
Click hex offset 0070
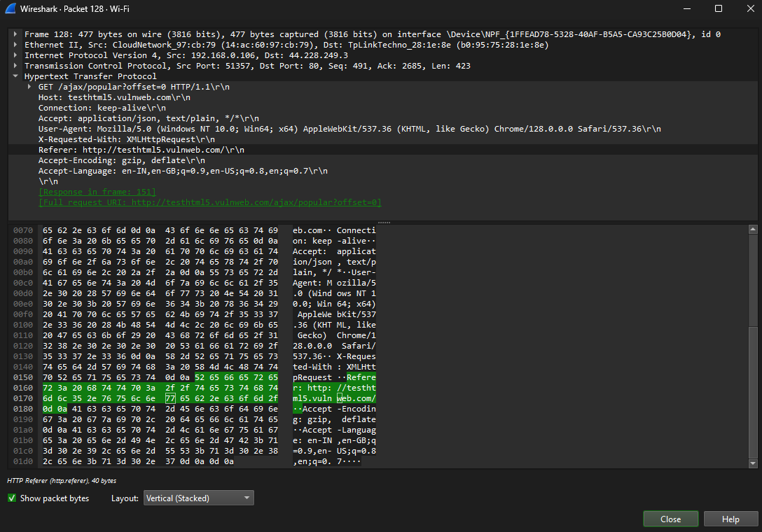[23, 230]
